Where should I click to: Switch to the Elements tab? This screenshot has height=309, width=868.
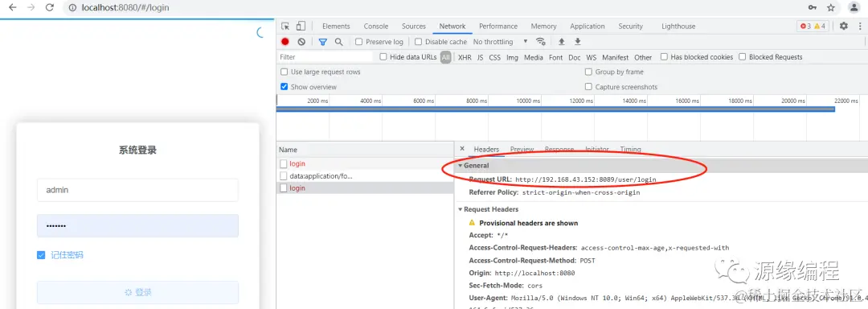pos(336,26)
